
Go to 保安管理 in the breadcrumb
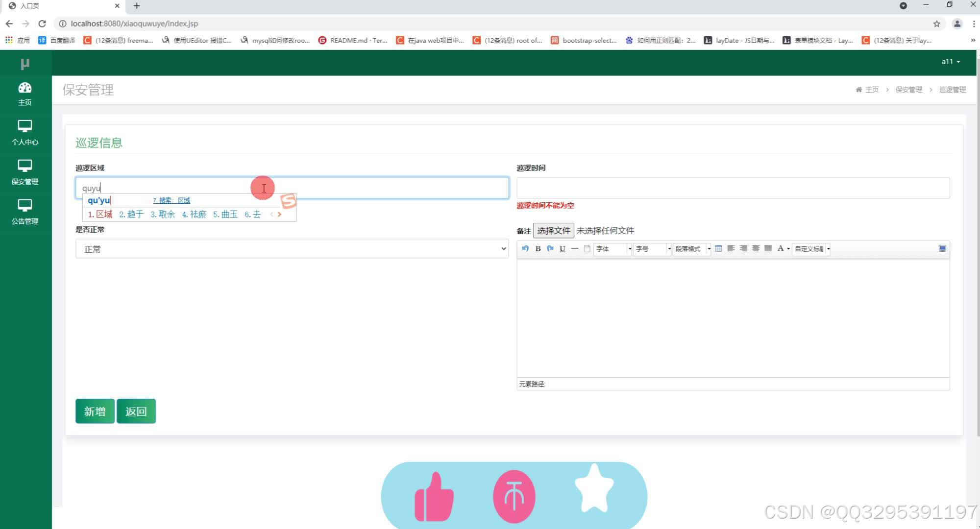coord(908,90)
